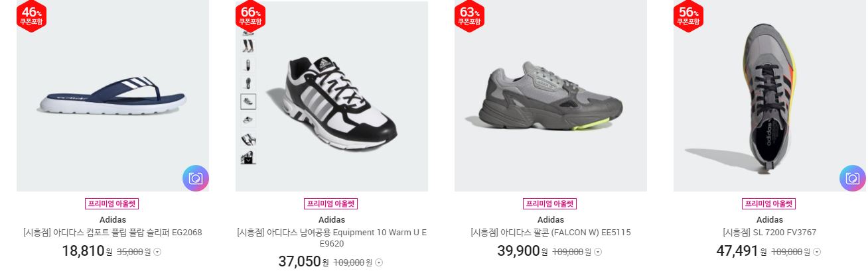Select the top thumbnail in Equipment 10 gallery
This screenshot has width=868, height=277.
click(248, 31)
